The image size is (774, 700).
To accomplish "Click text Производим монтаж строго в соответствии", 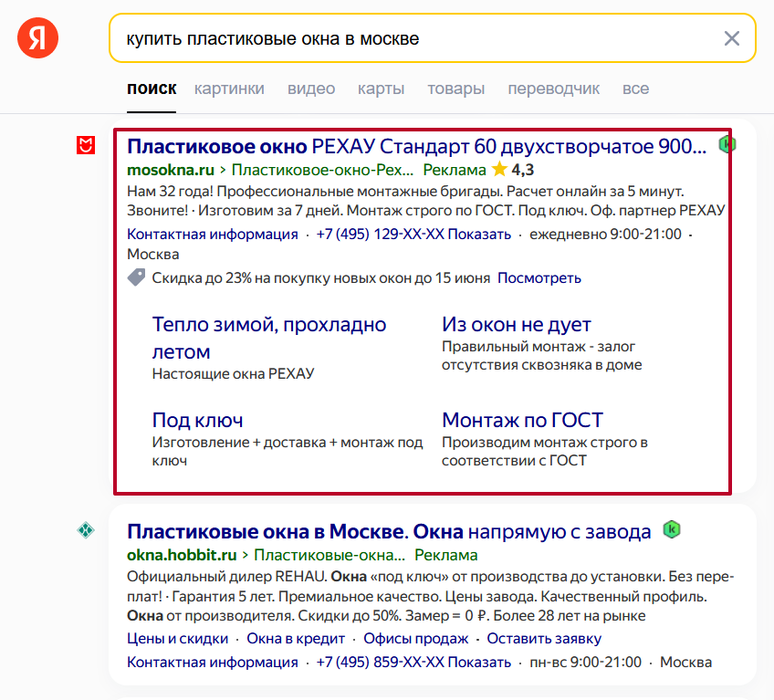I will coord(545,451).
